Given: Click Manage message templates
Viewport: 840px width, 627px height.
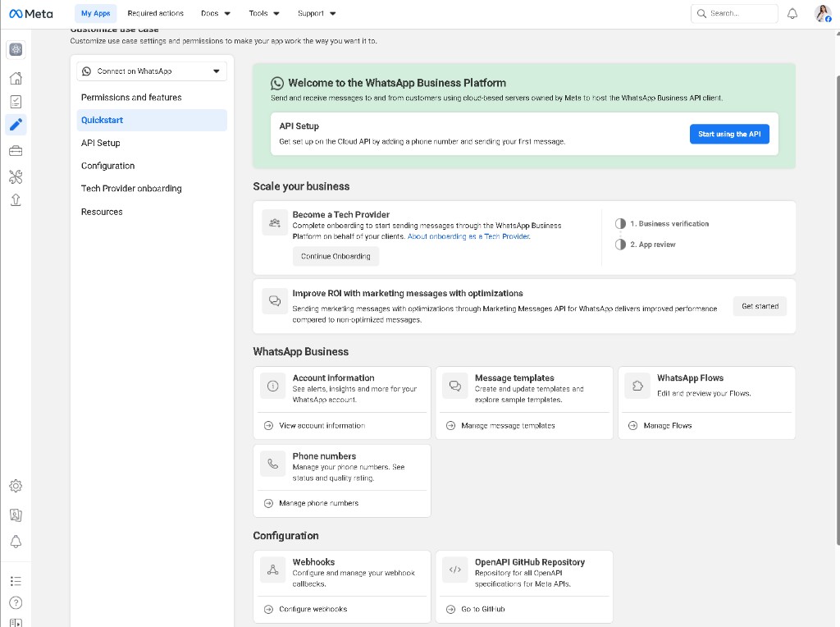Looking at the screenshot, I should [x=508, y=425].
